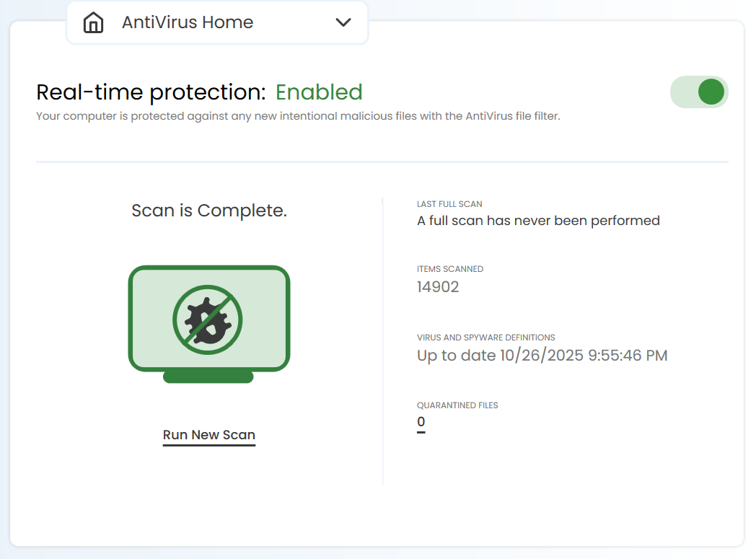Viewport: 756px width, 559px height.
Task: Turn off the AntiVirus file filter protection switch
Action: coord(698,92)
